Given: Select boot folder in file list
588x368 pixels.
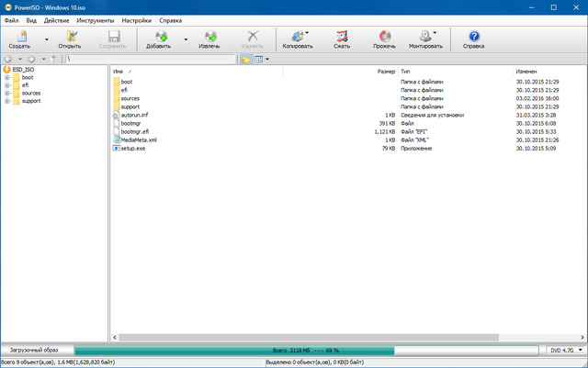Looking at the screenshot, I should click(127, 82).
